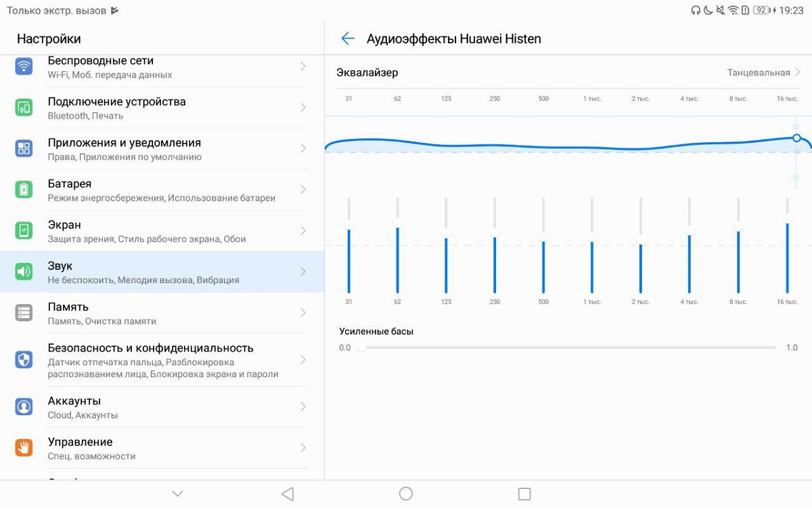The width and height of the screenshot is (812, 508).
Task: Open Экран settings
Action: (x=162, y=231)
